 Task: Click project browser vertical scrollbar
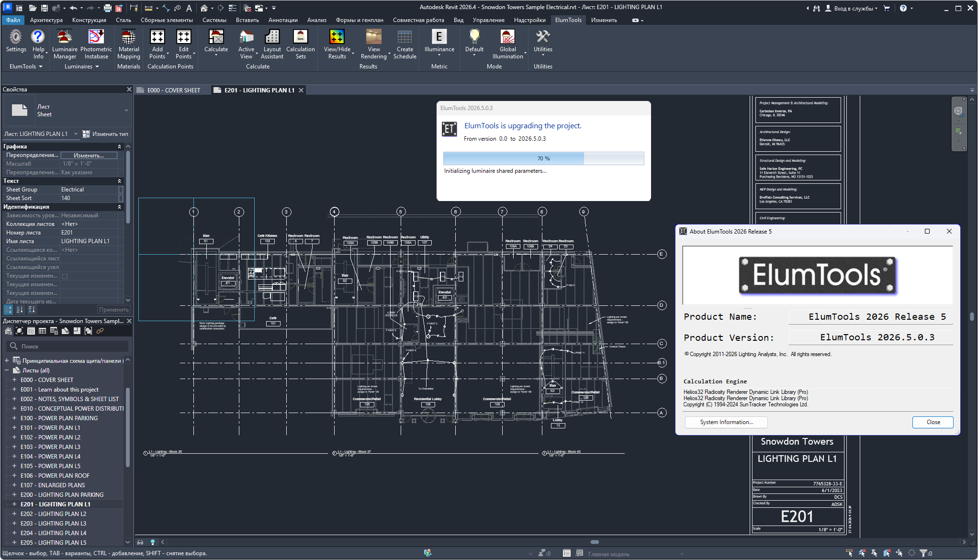[127, 427]
